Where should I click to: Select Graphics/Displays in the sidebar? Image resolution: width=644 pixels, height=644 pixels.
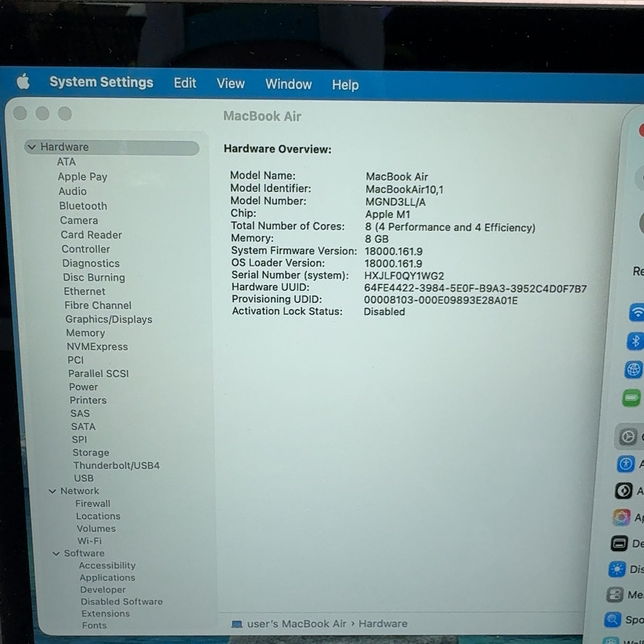(109, 319)
